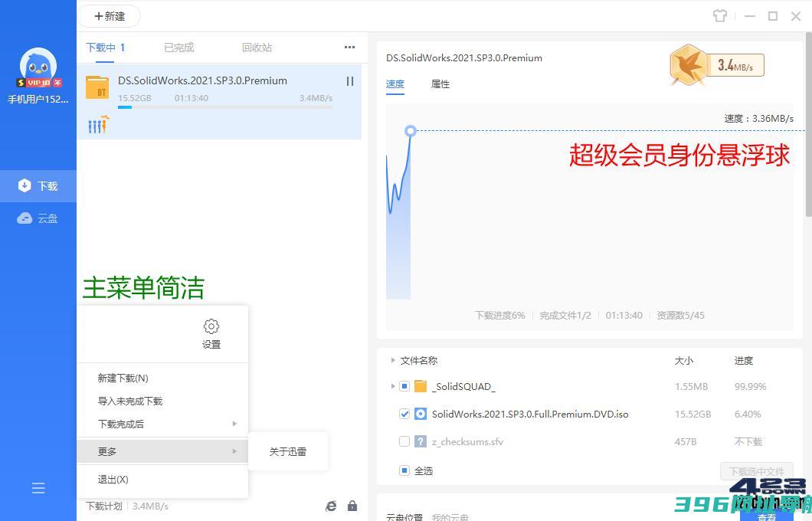Open the hamburger main menu icon
Screen dimensions: 812x521
click(x=38, y=488)
